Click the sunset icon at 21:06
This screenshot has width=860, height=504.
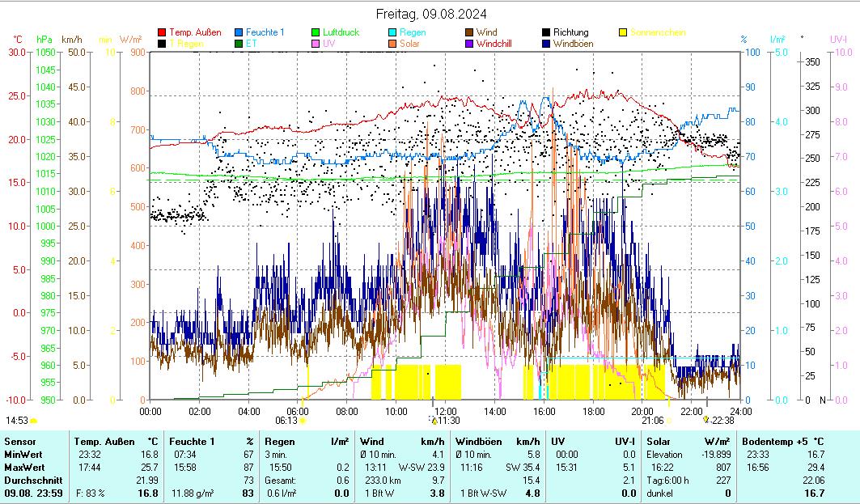pos(669,421)
